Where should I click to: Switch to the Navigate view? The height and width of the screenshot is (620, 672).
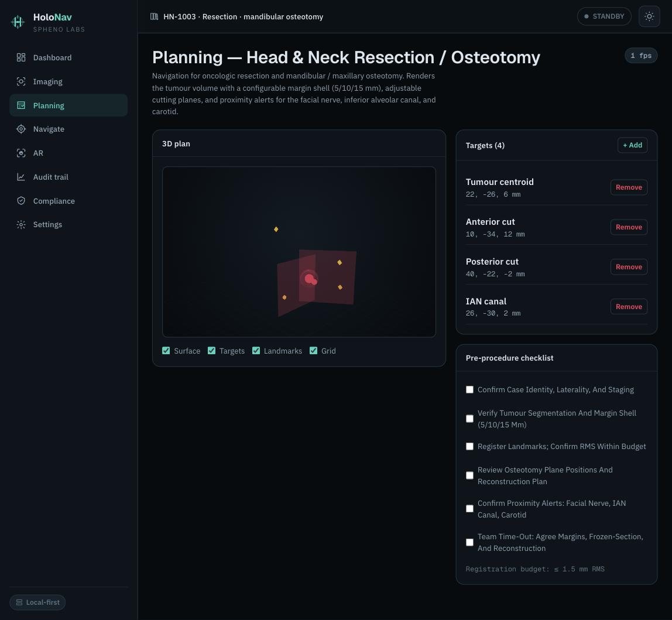click(x=68, y=129)
